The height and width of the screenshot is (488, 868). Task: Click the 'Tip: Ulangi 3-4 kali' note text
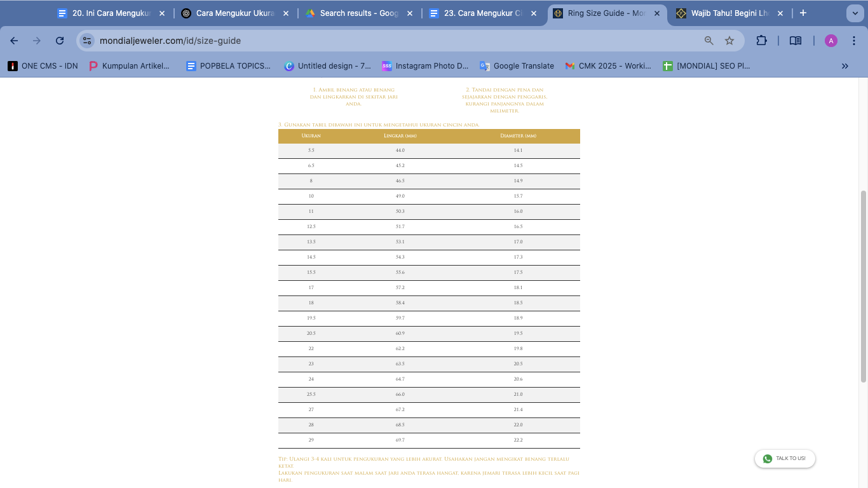(424, 462)
